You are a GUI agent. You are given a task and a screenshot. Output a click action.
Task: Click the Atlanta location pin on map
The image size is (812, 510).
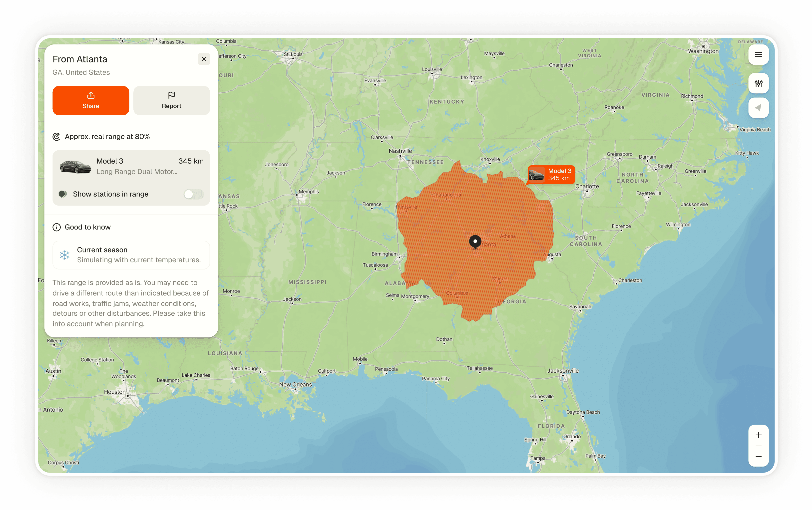click(475, 242)
